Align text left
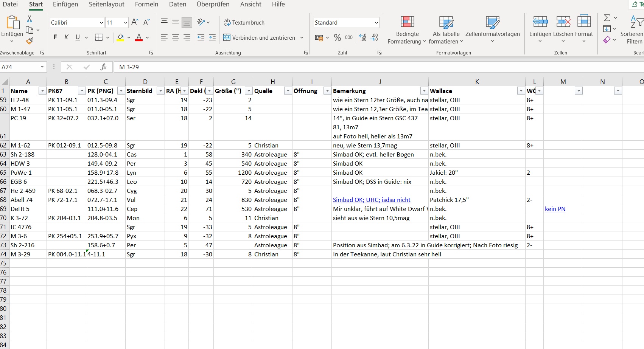 [164, 37]
